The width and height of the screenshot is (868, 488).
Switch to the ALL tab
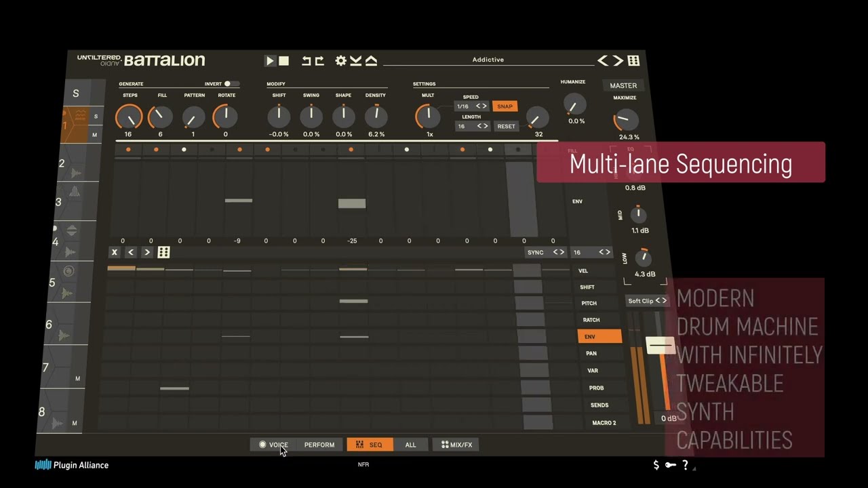tap(410, 445)
